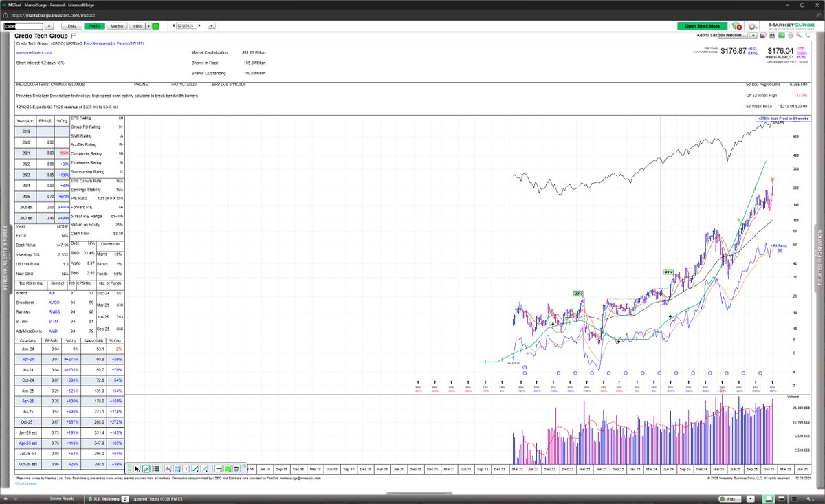Go forward with the bottom-bar right arrow

15,499
